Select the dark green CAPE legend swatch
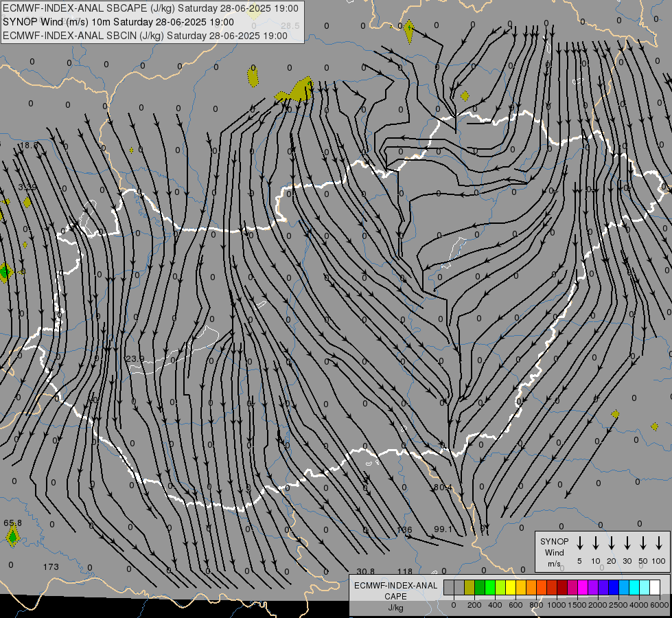 480,588
